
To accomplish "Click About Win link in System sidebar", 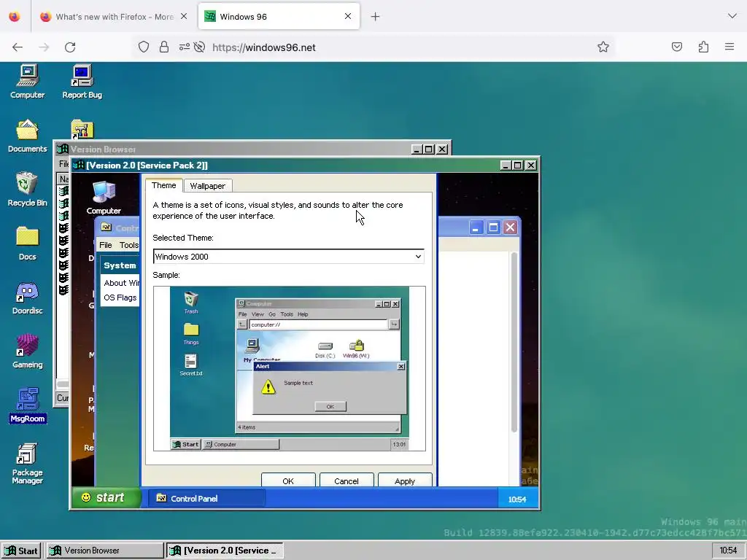I will (122, 283).
